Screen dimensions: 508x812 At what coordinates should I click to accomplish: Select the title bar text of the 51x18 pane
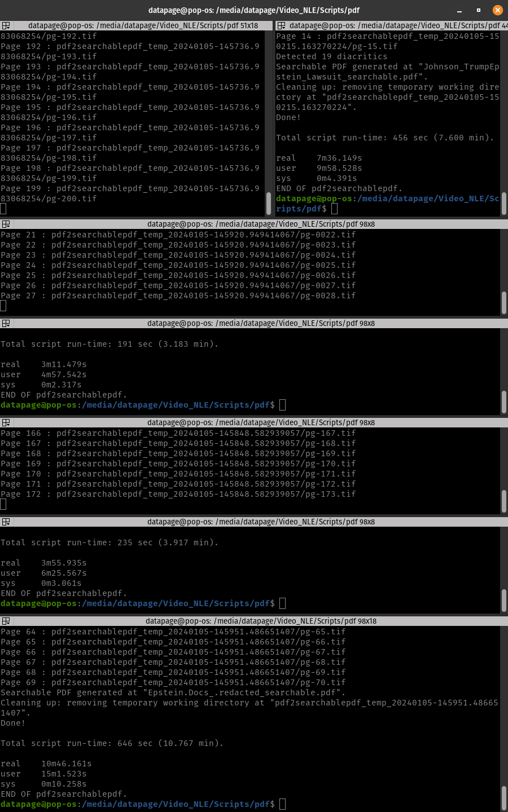(143, 25)
